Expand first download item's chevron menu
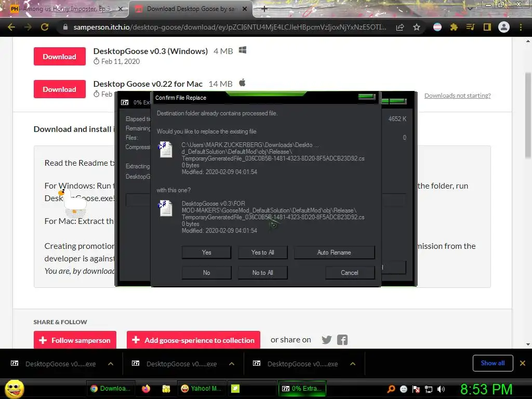This screenshot has height=399, width=532. pyautogui.click(x=110, y=364)
